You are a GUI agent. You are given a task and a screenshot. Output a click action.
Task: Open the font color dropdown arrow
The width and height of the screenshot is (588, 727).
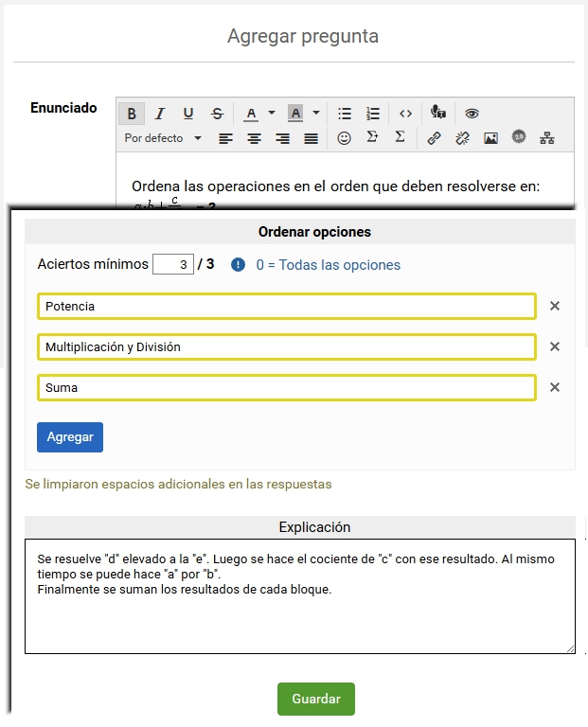pyautogui.click(x=272, y=114)
